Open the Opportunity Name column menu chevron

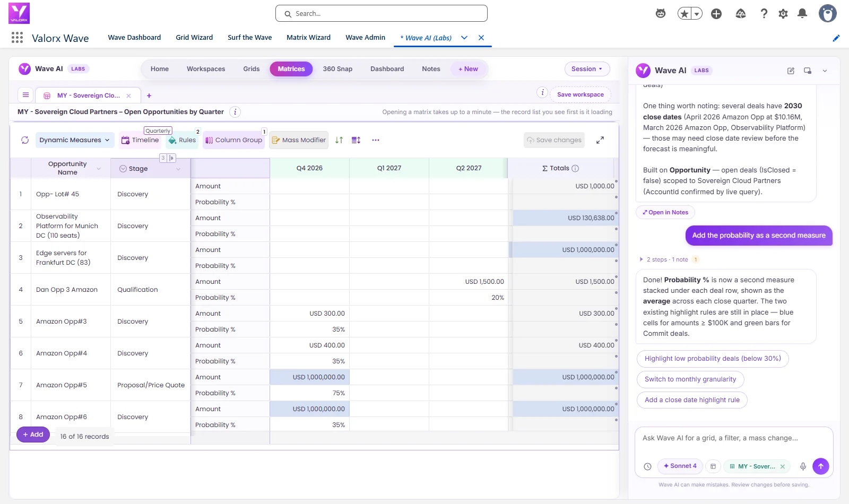pos(99,169)
